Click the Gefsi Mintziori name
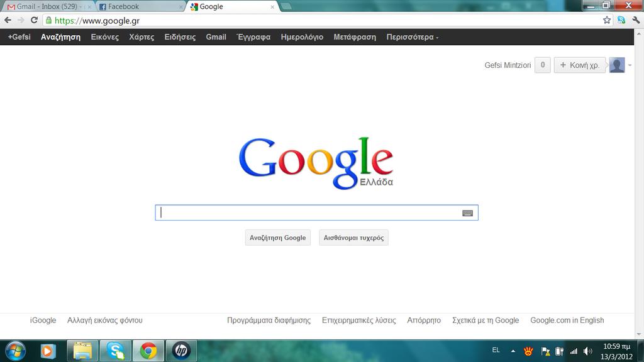This screenshot has height=362, width=644. tap(508, 65)
